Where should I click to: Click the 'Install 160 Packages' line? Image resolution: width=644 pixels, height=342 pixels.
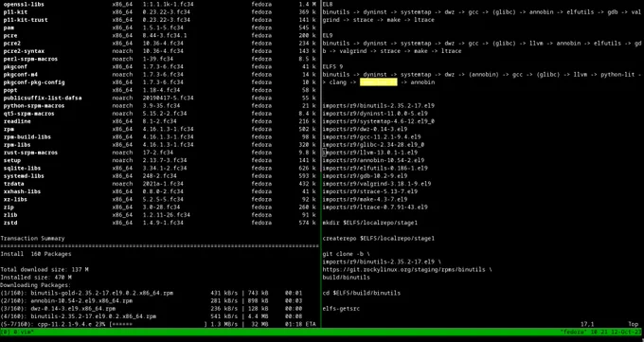[36, 254]
